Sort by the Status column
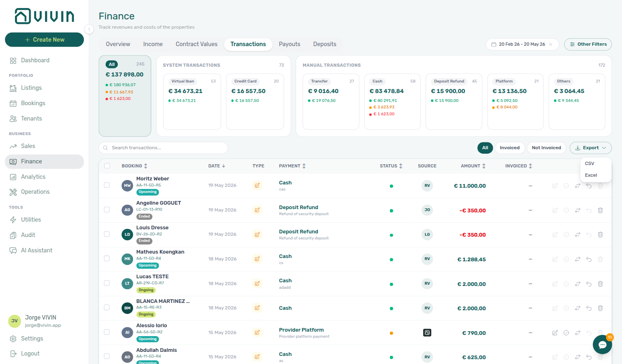 pos(391,166)
